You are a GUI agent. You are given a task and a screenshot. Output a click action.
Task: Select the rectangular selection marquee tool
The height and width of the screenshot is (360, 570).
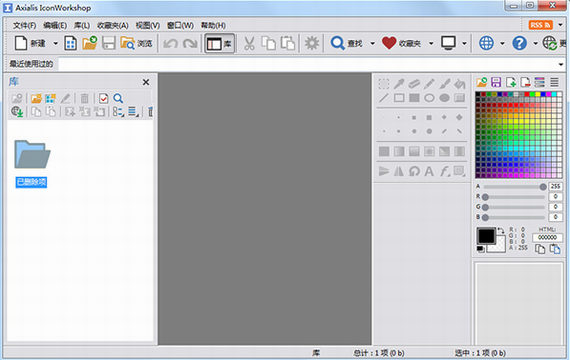(x=384, y=84)
